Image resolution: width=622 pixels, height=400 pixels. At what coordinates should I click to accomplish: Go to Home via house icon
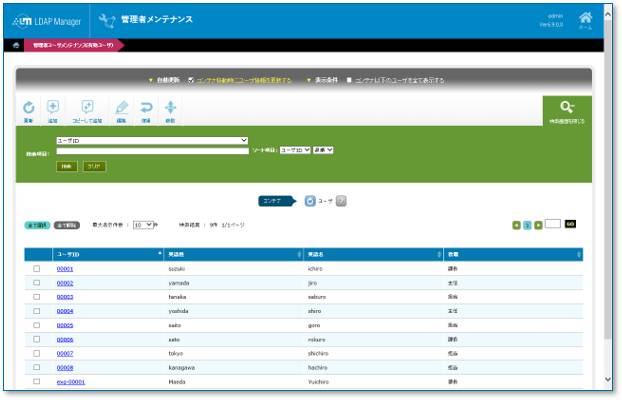click(585, 17)
